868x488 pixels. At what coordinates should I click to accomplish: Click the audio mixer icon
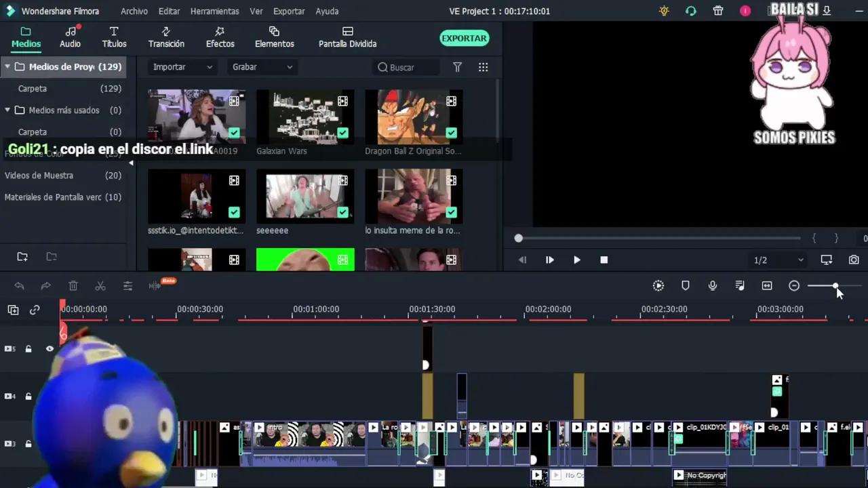click(x=740, y=286)
